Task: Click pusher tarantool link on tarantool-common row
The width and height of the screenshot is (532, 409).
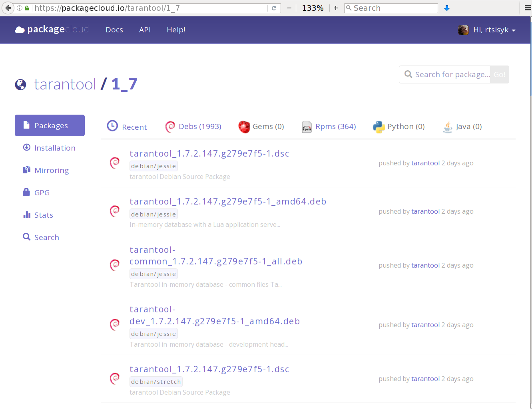Action: pyautogui.click(x=425, y=265)
